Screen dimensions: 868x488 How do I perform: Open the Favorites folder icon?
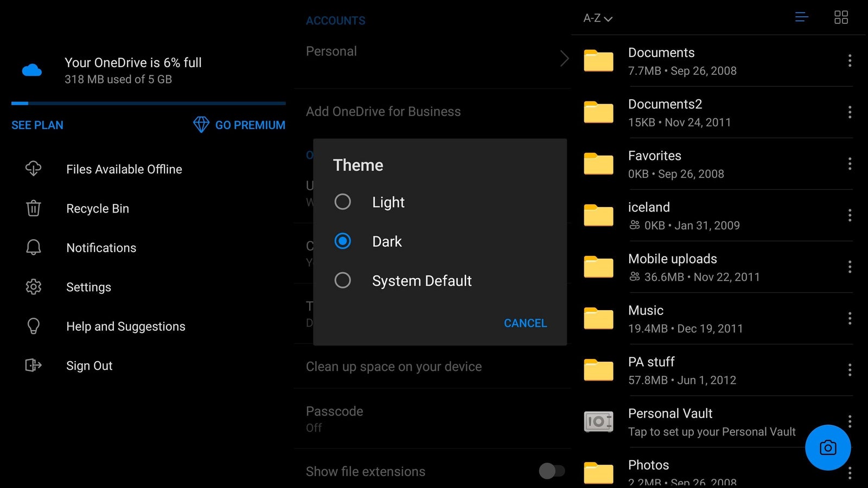pos(598,164)
